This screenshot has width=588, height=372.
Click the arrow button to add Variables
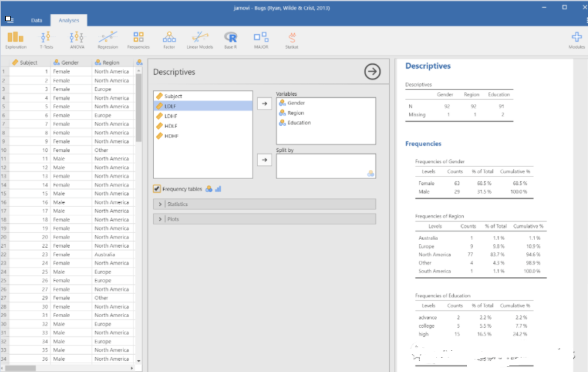[264, 104]
